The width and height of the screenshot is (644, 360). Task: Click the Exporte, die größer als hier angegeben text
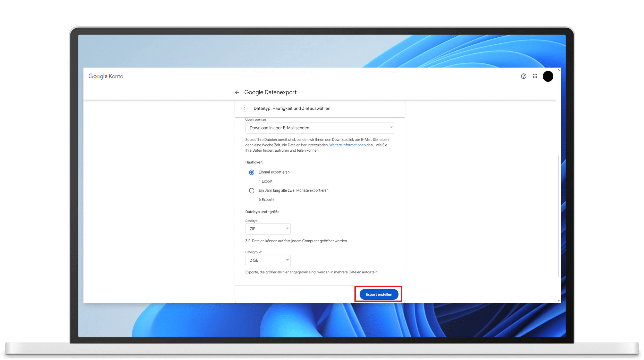tap(312, 272)
